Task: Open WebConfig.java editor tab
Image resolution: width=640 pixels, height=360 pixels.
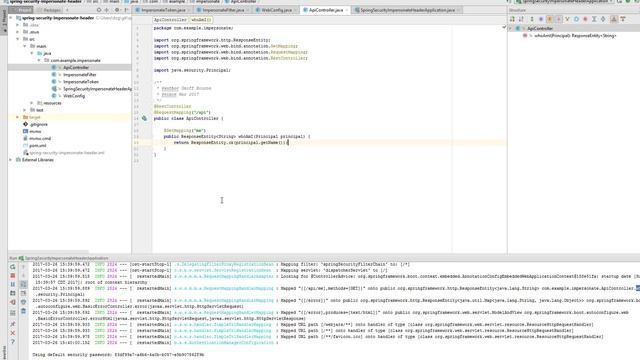Action: coord(276,10)
